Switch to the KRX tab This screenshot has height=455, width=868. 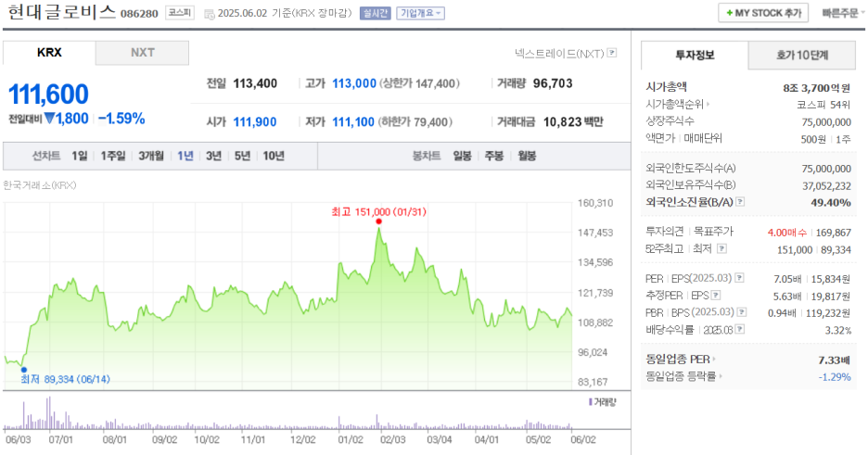pyautogui.click(x=49, y=53)
